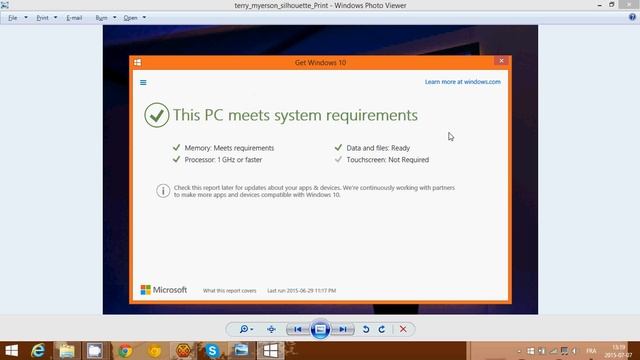Image resolution: width=640 pixels, height=360 pixels.
Task: Open Google Chrome from the taskbar
Action: tap(125, 351)
